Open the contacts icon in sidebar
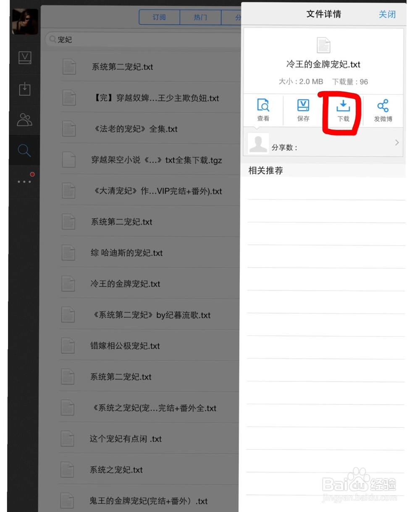 click(24, 120)
